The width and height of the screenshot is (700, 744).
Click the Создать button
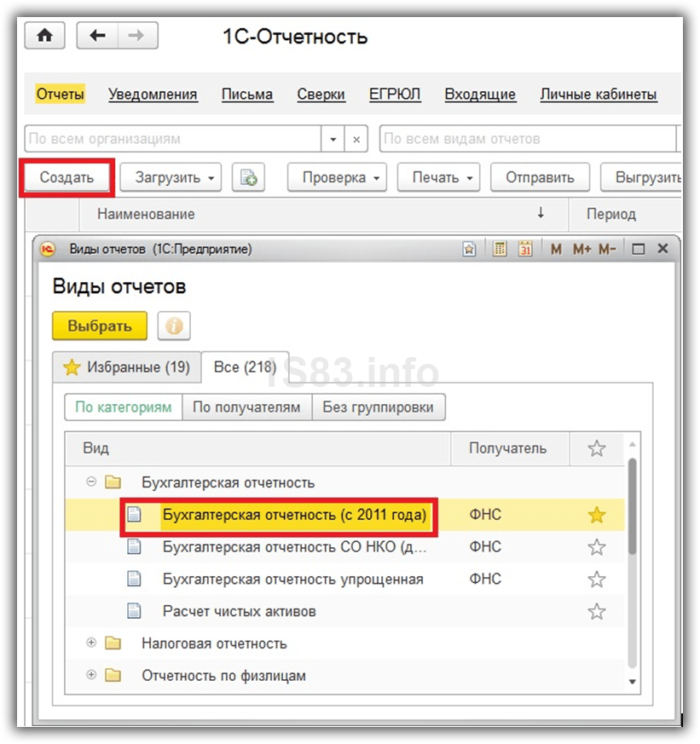click(x=67, y=177)
